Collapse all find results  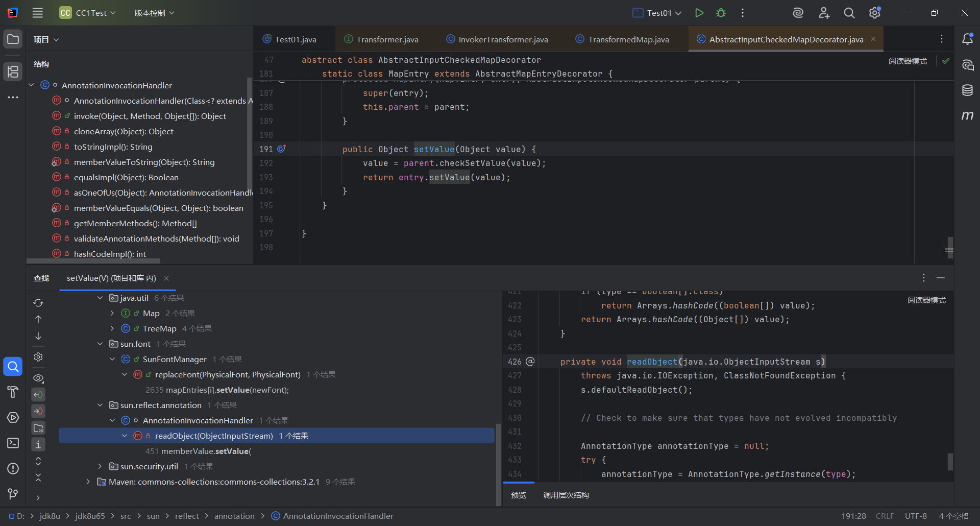tap(38, 477)
